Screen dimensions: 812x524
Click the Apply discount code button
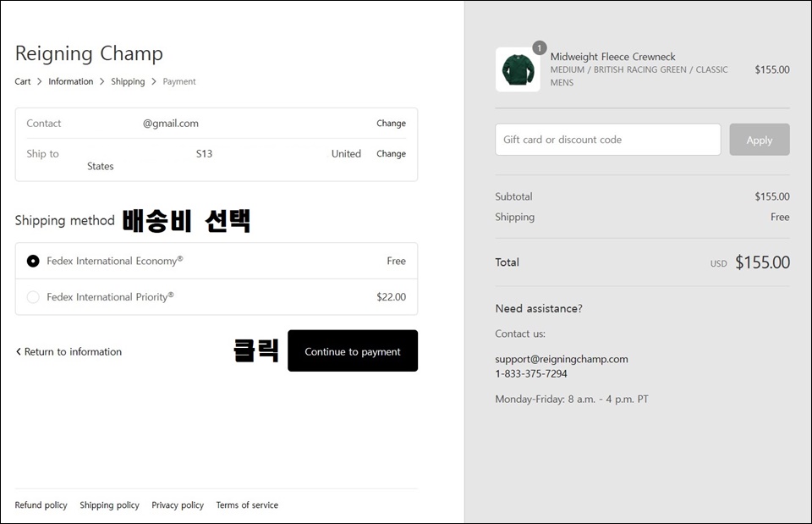pyautogui.click(x=760, y=140)
